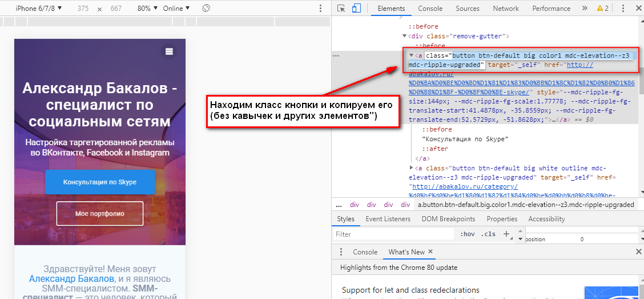This screenshot has width=644, height=299.
Task: Open the hamburger menu on the webpage
Action: coord(169,51)
